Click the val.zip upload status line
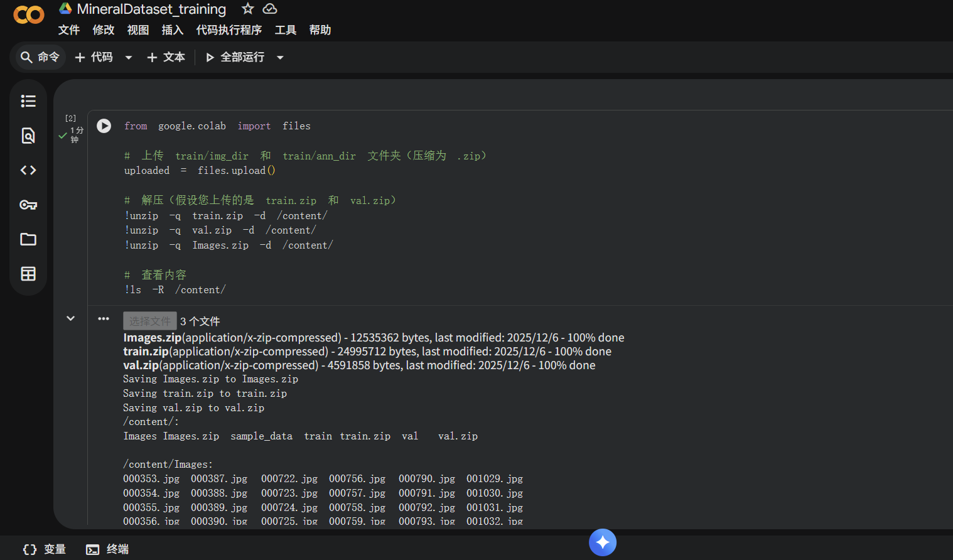953x560 pixels. pos(359,365)
